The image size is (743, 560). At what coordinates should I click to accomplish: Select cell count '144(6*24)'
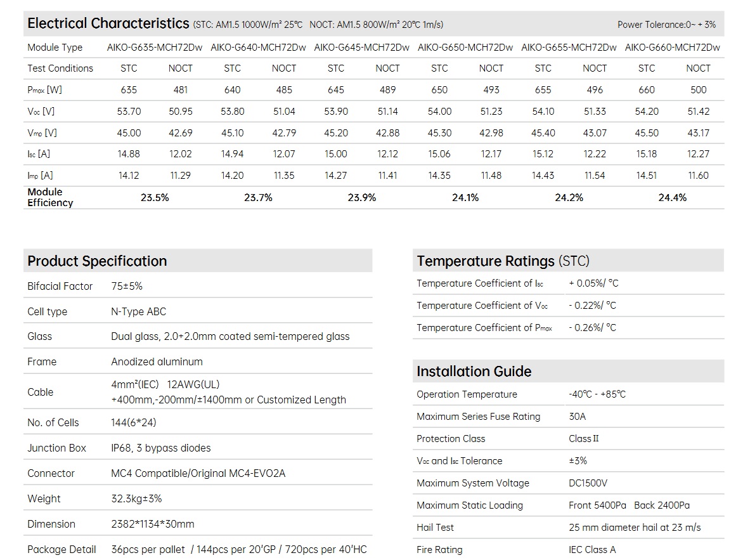click(134, 422)
